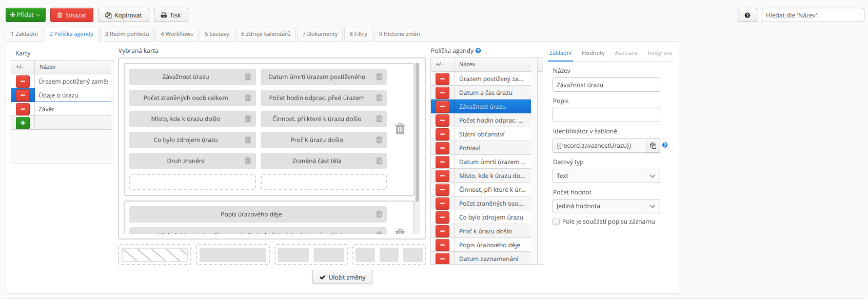This screenshot has width=868, height=299.
Task: Click trash icon on Závažnost úrazu field
Action: tap(248, 77)
